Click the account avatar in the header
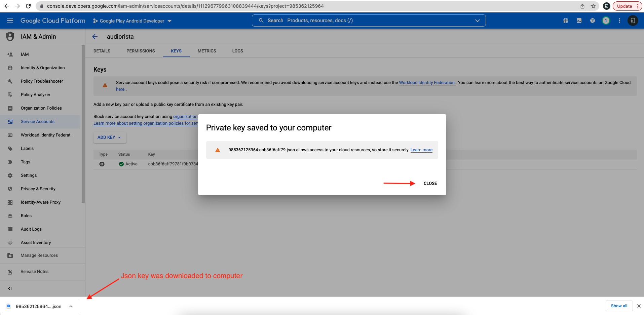 point(633,21)
